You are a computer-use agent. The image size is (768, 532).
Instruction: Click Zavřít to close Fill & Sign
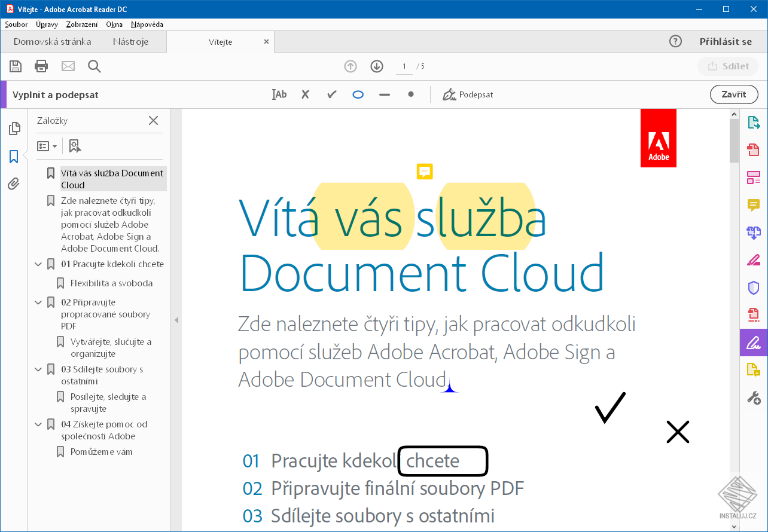tap(734, 94)
